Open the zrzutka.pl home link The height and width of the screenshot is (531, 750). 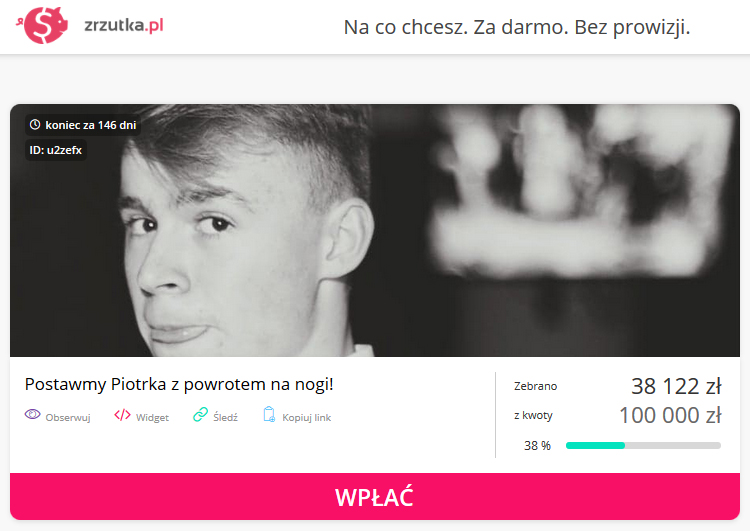123,25
